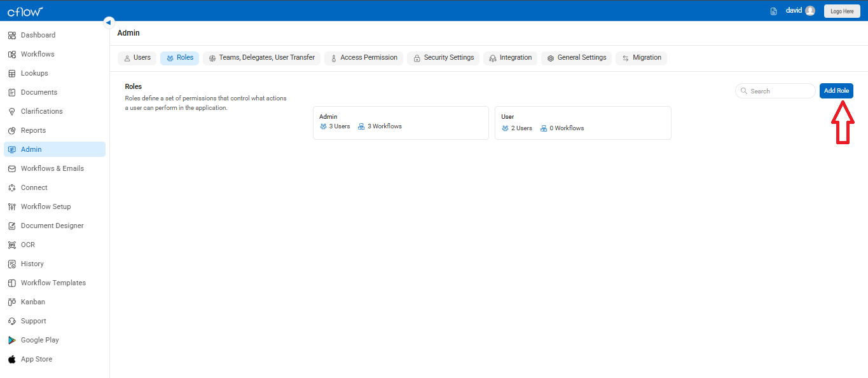
Task: Open the Security Settings tab
Action: tap(443, 58)
